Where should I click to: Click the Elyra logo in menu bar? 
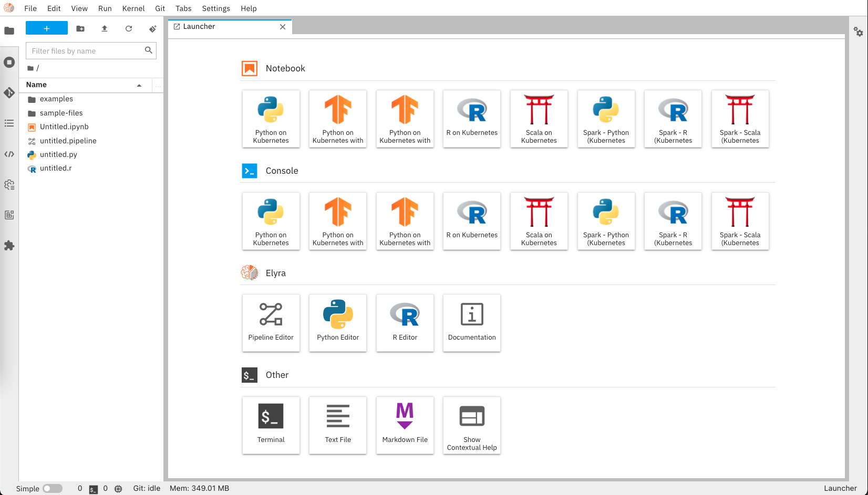(9, 8)
